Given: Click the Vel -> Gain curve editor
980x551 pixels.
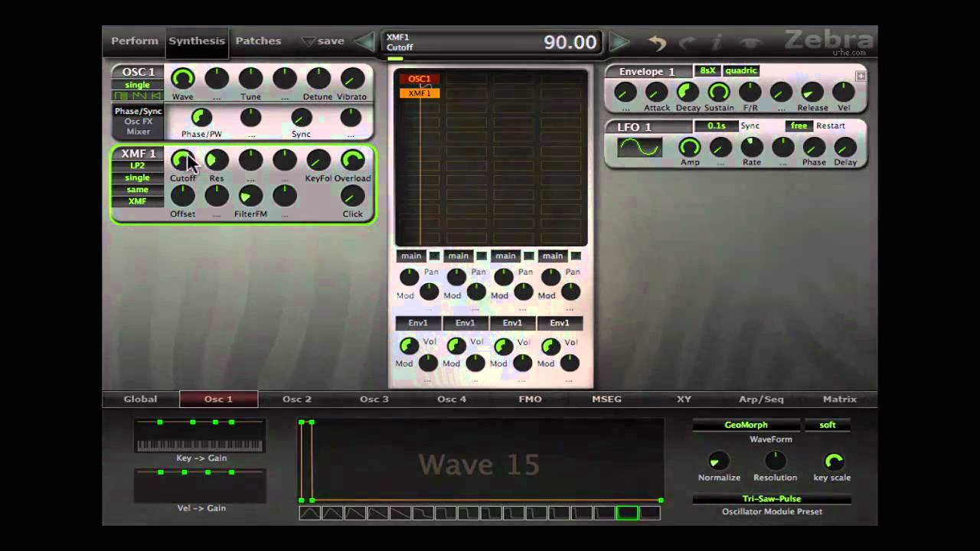Looking at the screenshot, I should coord(201,486).
